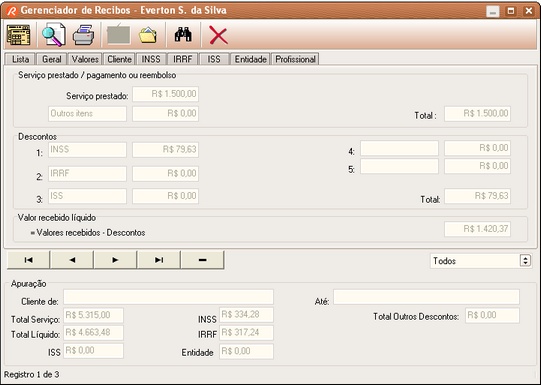Click the Até input field
Image resolution: width=541 pixels, height=385 pixels.
coord(426,297)
